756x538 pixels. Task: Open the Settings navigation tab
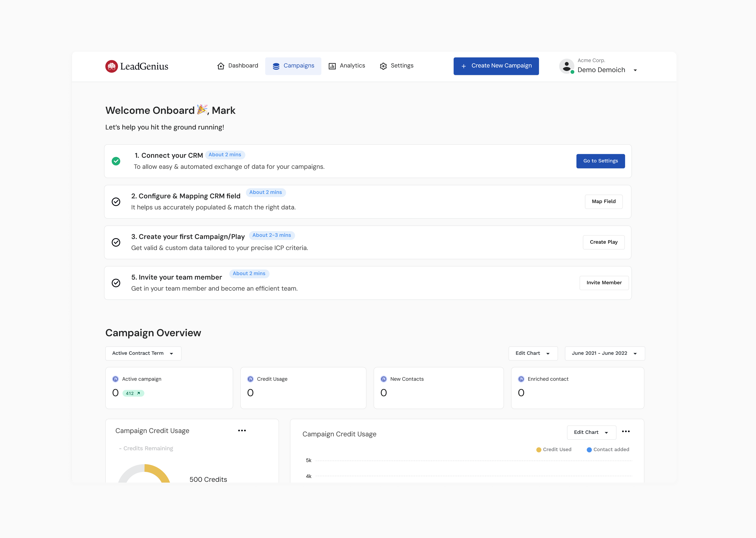click(396, 66)
